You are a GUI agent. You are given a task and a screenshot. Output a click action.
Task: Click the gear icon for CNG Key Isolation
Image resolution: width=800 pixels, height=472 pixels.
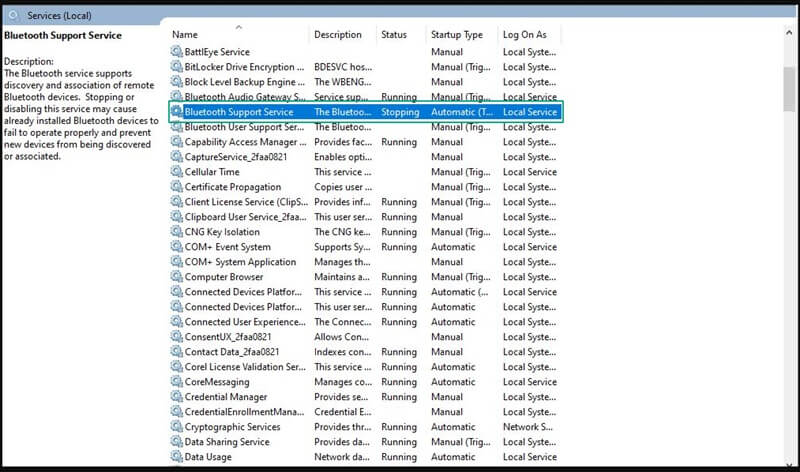click(177, 232)
